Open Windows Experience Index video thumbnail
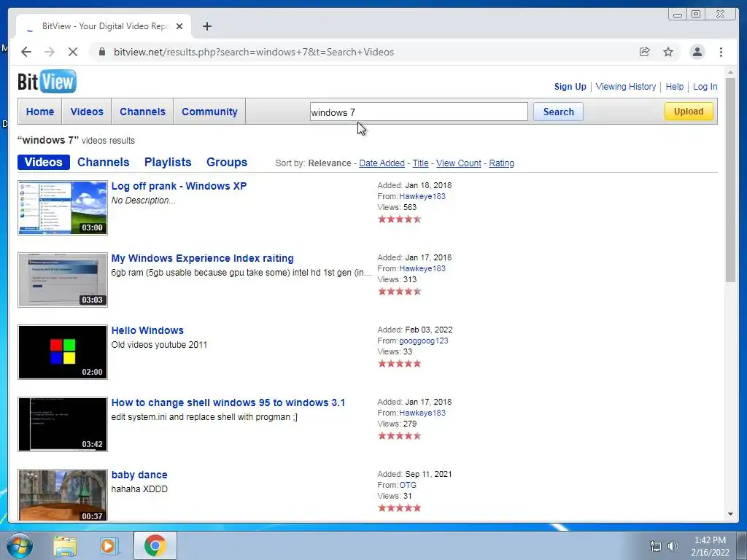Viewport: 747px width, 560px height. coord(63,280)
